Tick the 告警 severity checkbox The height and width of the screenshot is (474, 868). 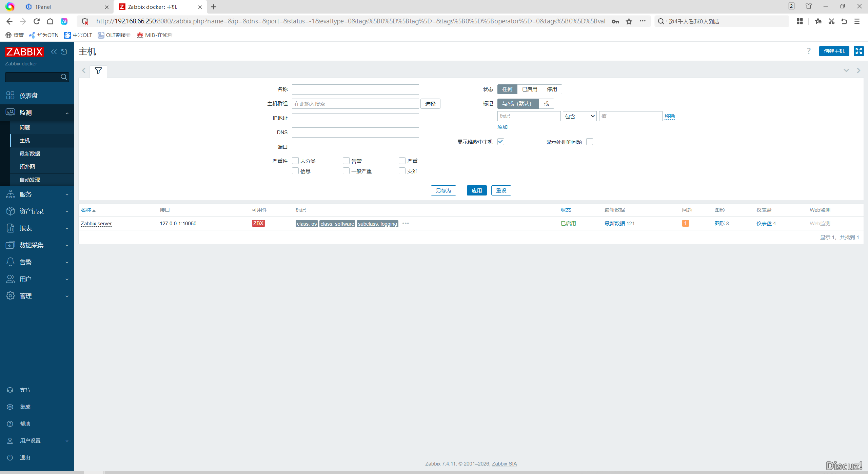[x=346, y=161]
